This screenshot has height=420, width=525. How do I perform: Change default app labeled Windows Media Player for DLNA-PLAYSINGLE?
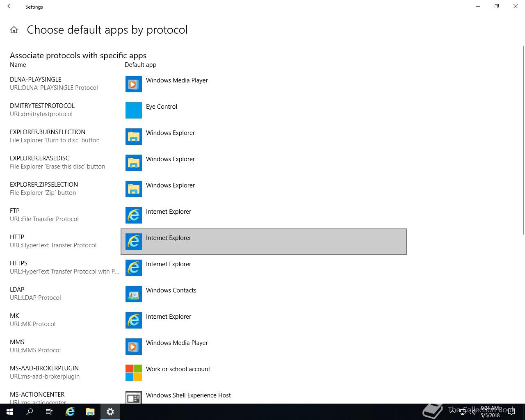click(x=264, y=84)
